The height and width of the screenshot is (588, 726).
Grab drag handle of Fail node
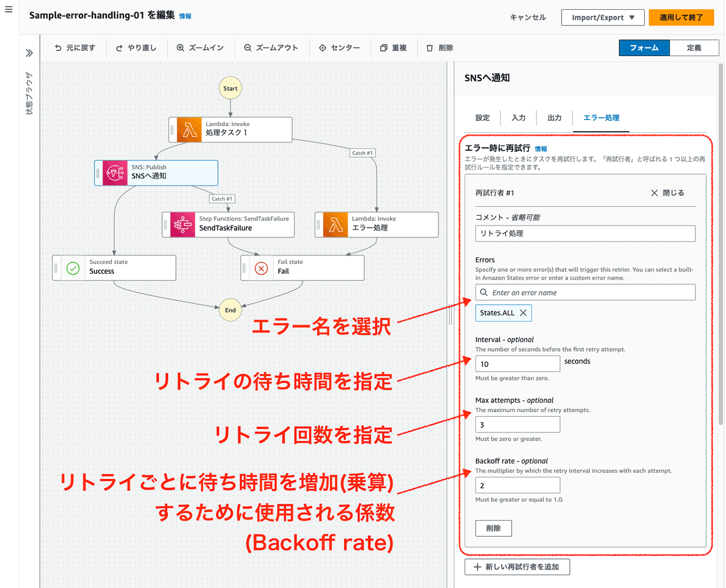[x=244, y=268]
